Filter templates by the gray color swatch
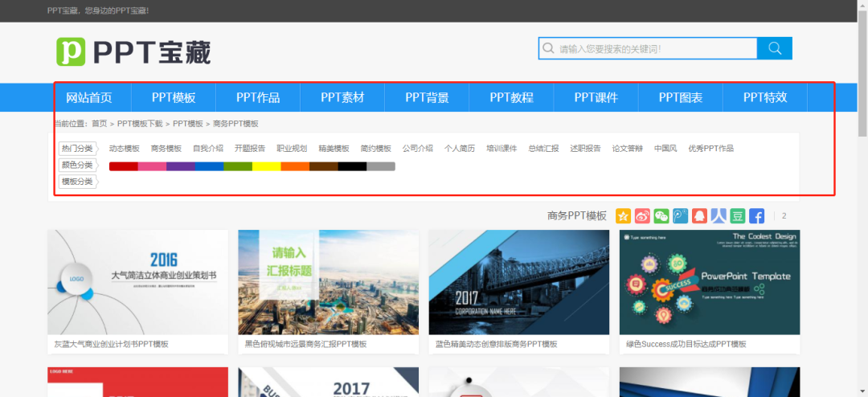Image resolution: width=868 pixels, height=397 pixels. pyautogui.click(x=381, y=166)
